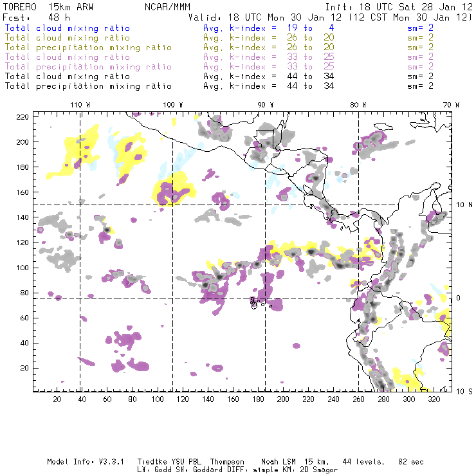This screenshot has width=476, height=476.
Task: Select 160 on the horizontal axis
Action: (x=233, y=399)
